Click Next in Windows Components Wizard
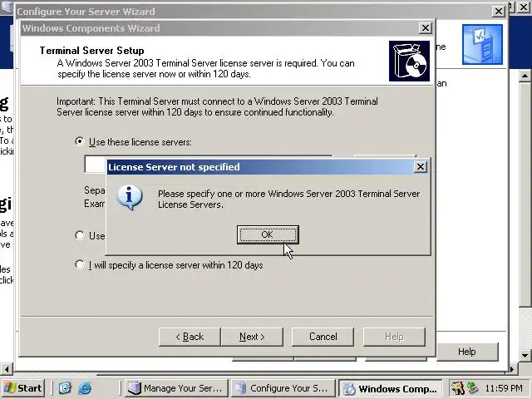Image resolution: width=532 pixels, height=399 pixels. (x=252, y=337)
